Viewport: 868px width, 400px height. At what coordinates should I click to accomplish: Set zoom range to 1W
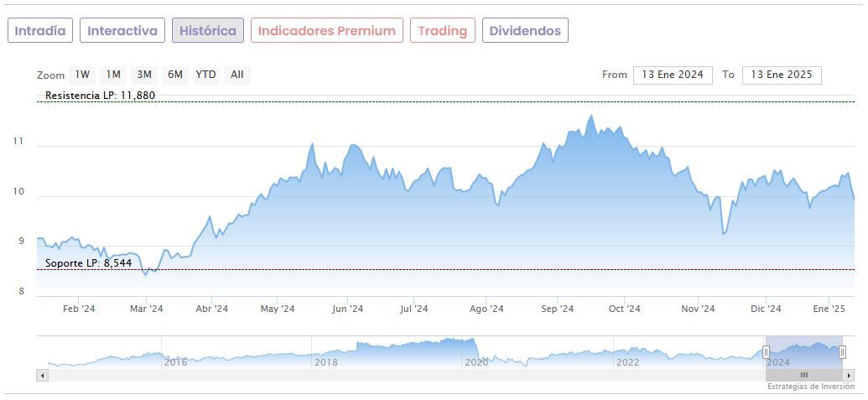[x=82, y=75]
